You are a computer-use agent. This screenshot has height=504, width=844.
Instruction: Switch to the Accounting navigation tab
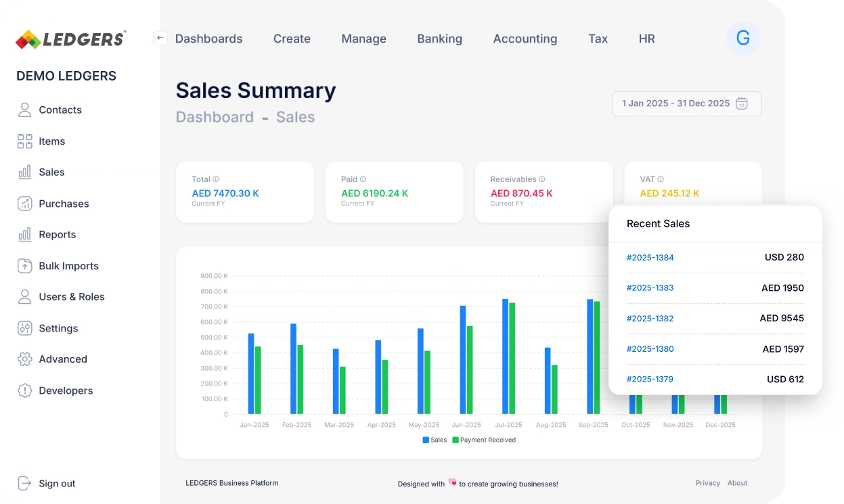coord(525,39)
